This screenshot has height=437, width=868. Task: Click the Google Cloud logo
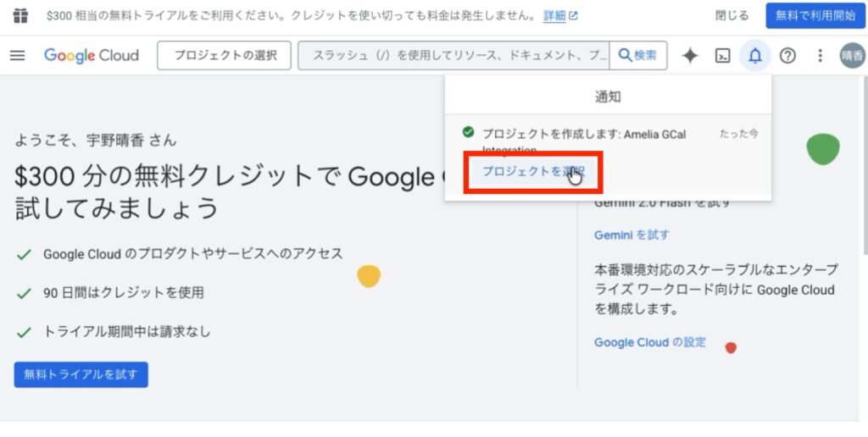click(x=92, y=56)
